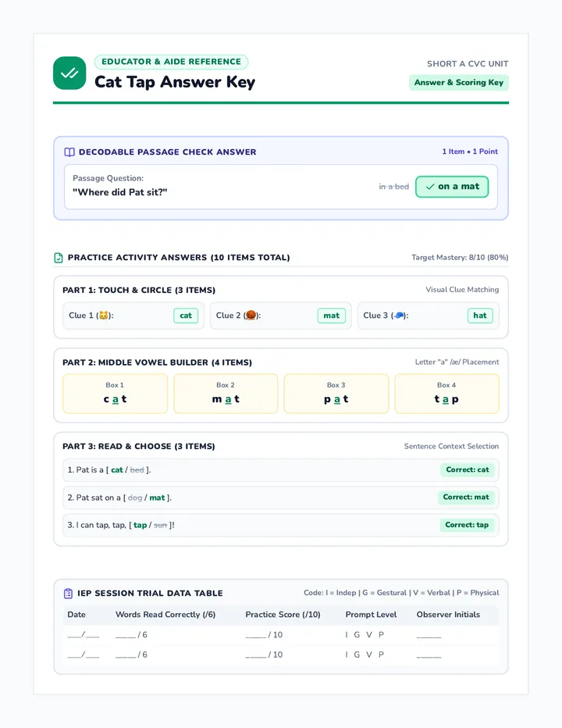562x728 pixels.
Task: Click the green double-checkmark logo icon
Action: tap(69, 73)
